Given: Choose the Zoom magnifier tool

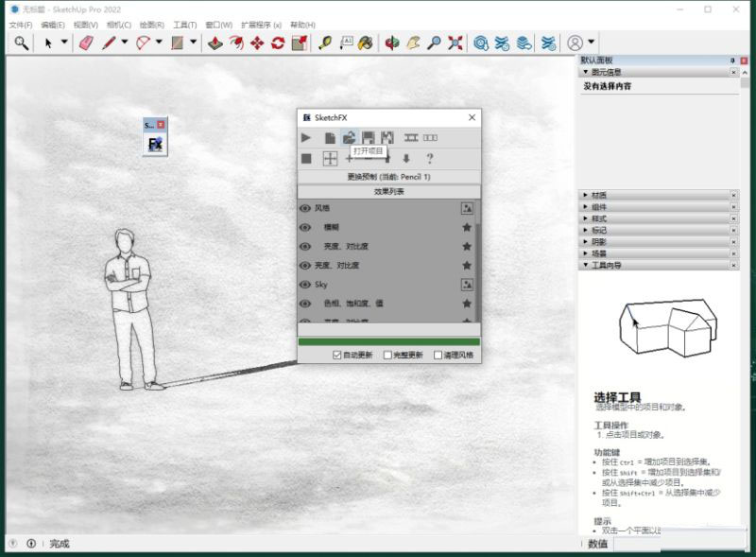Looking at the screenshot, I should pos(434,43).
